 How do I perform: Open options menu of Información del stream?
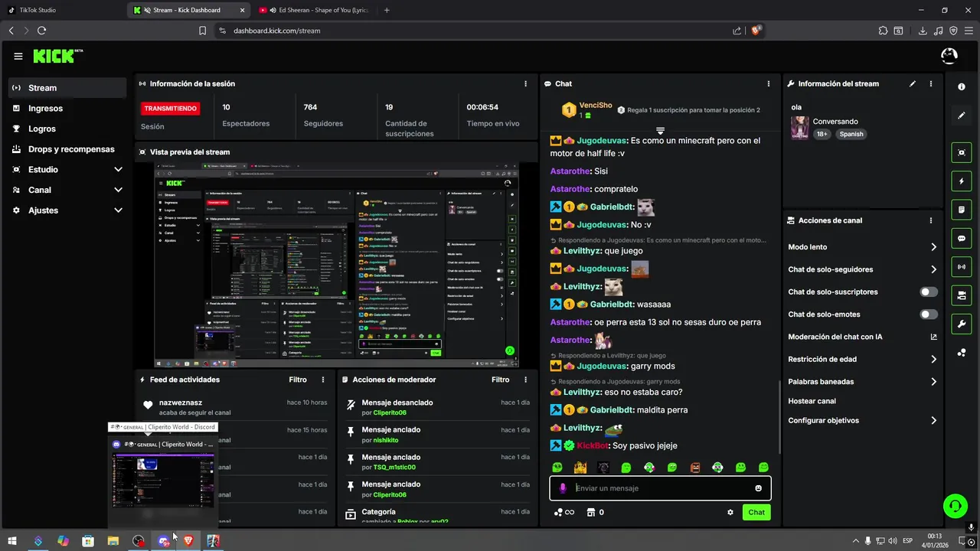click(x=931, y=83)
